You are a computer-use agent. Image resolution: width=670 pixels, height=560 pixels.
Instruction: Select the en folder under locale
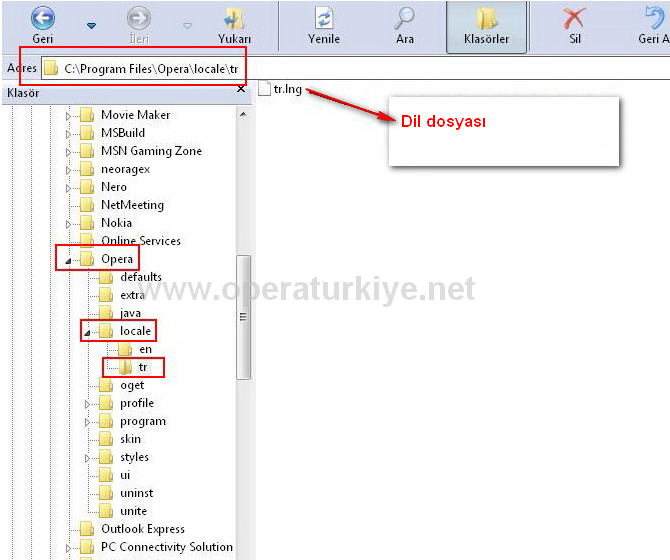coord(135,349)
